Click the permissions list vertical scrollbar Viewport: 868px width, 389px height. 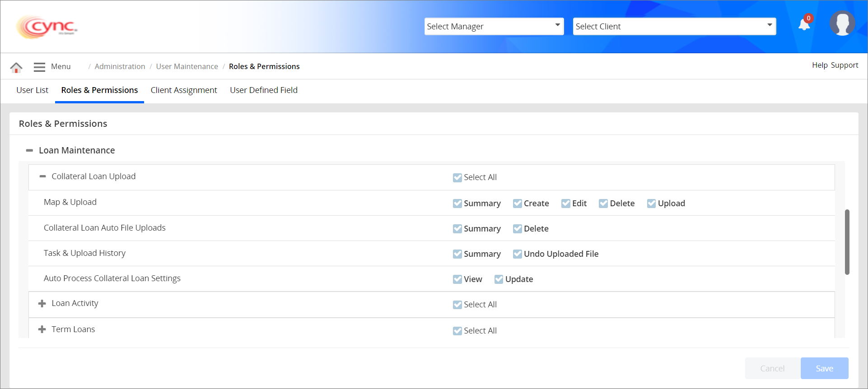click(847, 242)
